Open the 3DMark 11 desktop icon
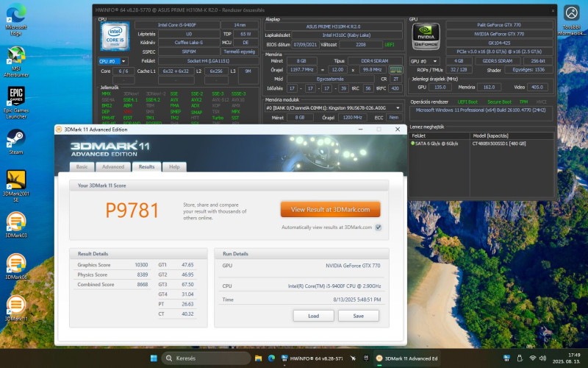The image size is (588, 368). (x=16, y=308)
